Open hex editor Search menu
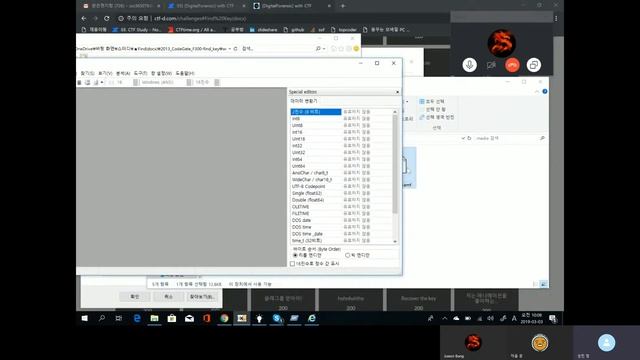 [87, 73]
